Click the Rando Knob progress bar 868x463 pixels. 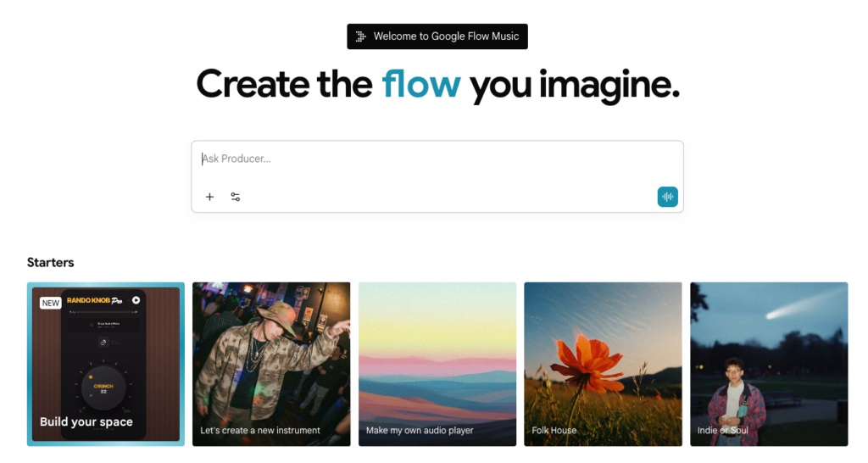104,313
